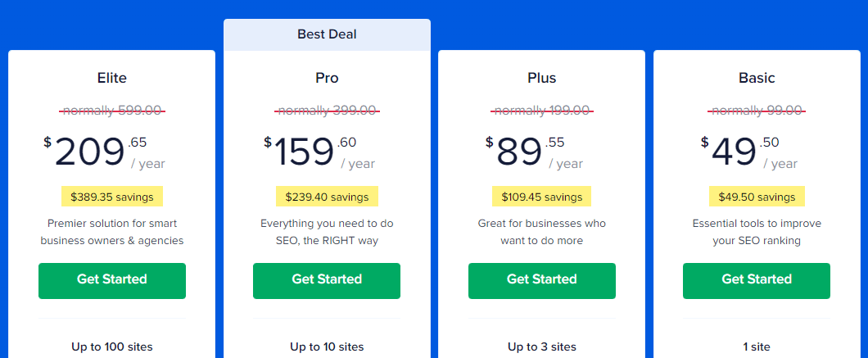This screenshot has width=868, height=358.
Task: Click Get Started under Basic plan
Action: coord(756,281)
